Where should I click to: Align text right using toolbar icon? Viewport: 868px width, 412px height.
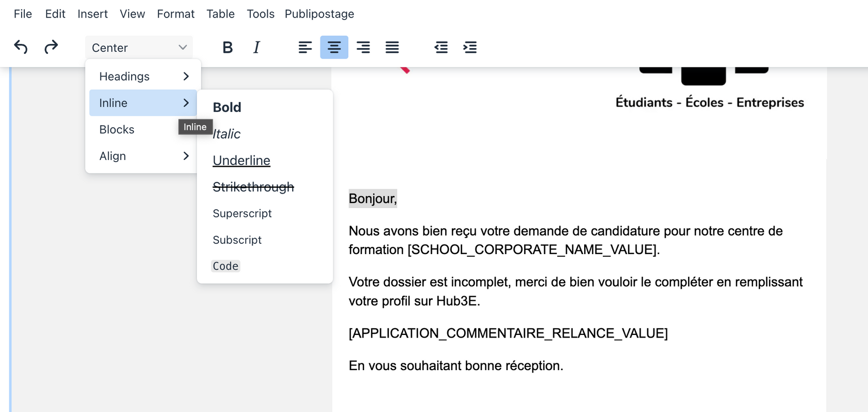(363, 47)
